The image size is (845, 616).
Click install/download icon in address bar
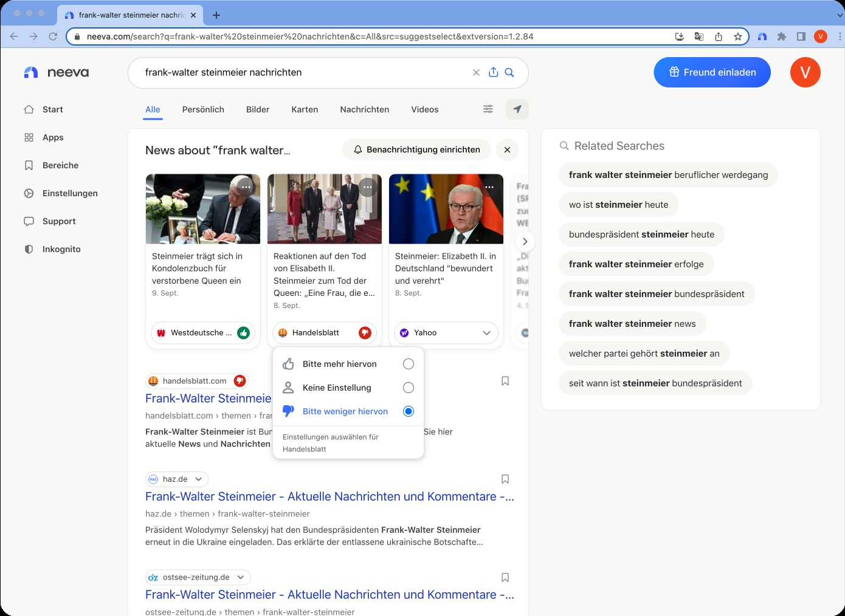[x=680, y=36]
